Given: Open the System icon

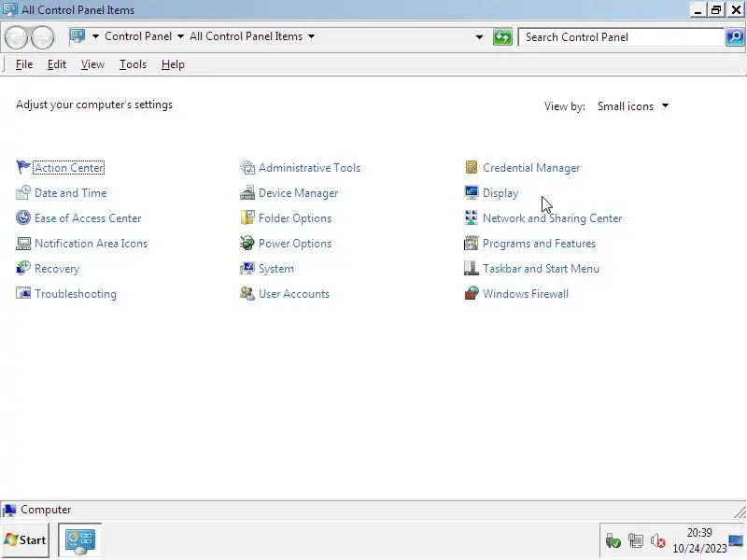Looking at the screenshot, I should pyautogui.click(x=247, y=268).
